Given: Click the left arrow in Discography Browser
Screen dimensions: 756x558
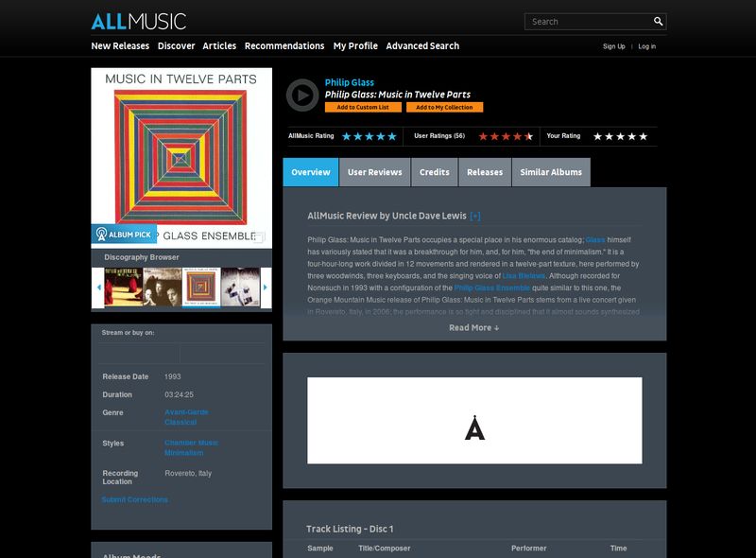Looking at the screenshot, I should click(x=99, y=288).
